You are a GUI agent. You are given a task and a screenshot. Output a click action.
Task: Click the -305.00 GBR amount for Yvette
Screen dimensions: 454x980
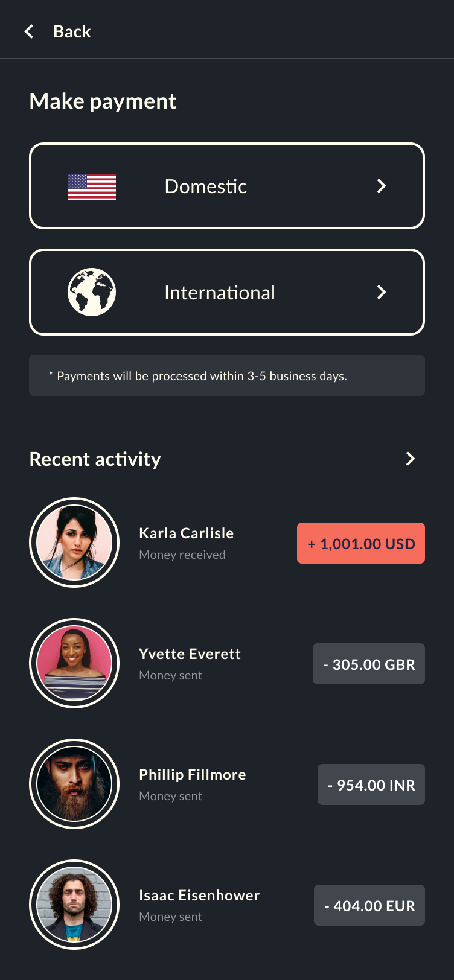368,664
